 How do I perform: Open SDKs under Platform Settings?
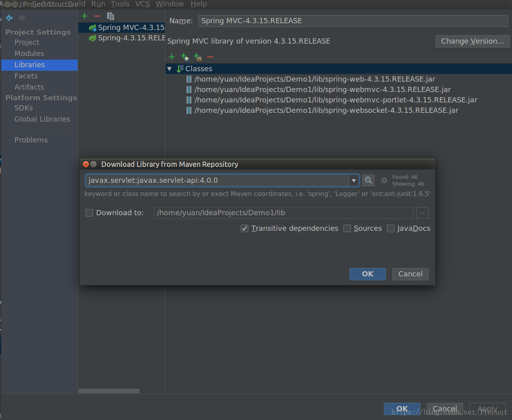pos(24,108)
